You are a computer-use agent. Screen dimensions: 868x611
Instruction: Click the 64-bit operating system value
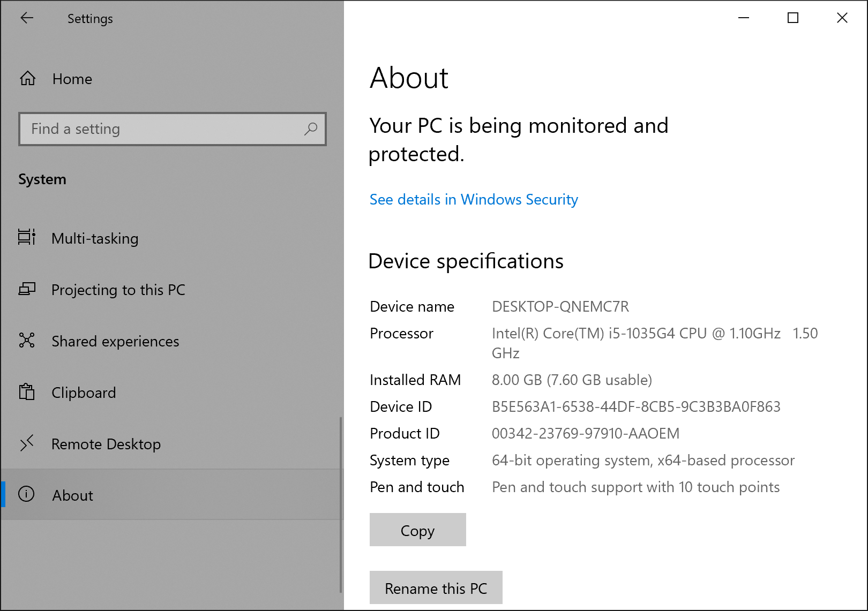pyautogui.click(x=643, y=461)
